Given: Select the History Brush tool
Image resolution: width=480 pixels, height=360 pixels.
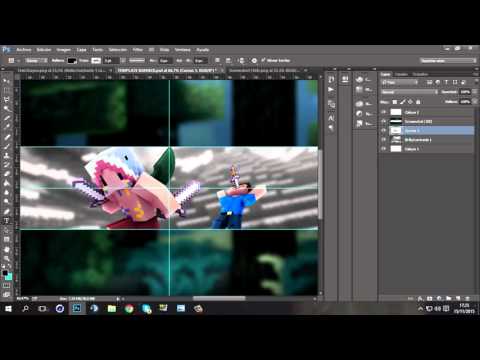Looking at the screenshot, I should (6, 165).
